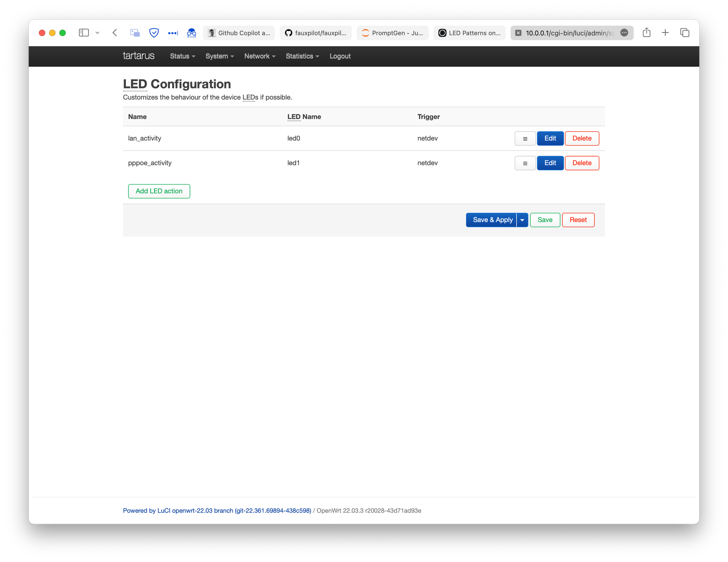Click the led1 LED name cell

(293, 163)
